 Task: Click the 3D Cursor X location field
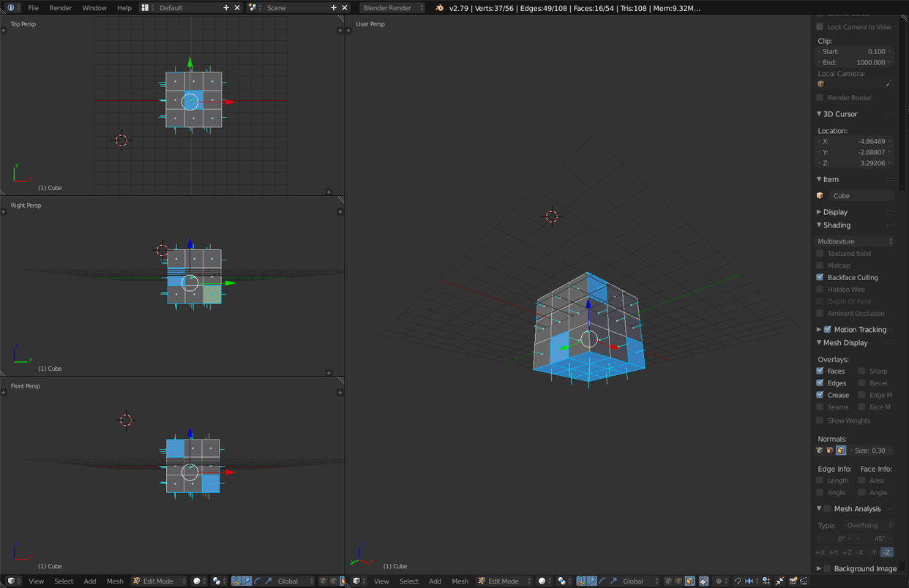click(x=854, y=141)
